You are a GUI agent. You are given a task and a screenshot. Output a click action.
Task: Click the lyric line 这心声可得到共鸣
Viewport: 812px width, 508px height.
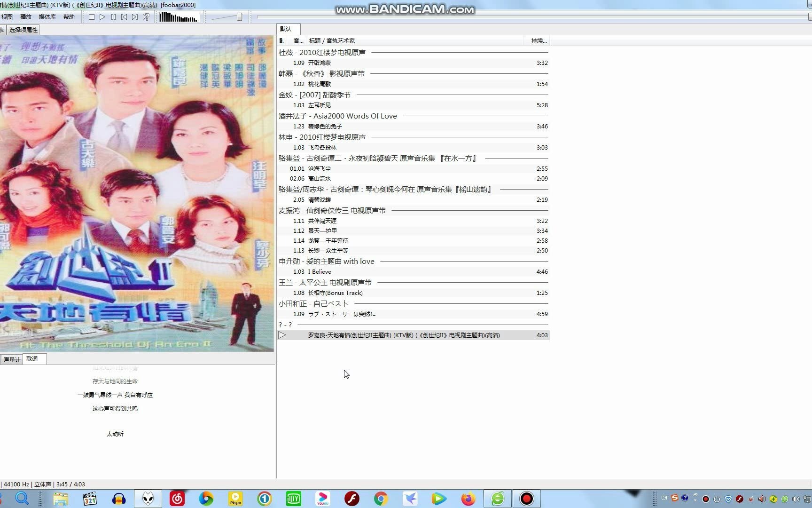(115, 409)
